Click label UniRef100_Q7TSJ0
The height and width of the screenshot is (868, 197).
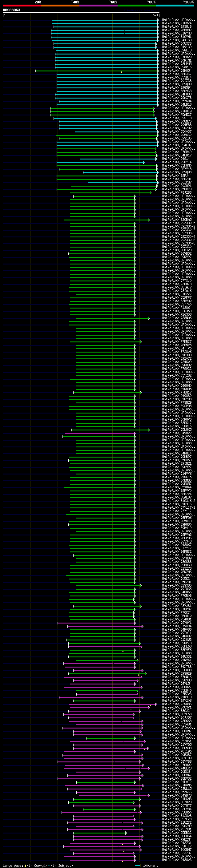(x=177, y=281)
